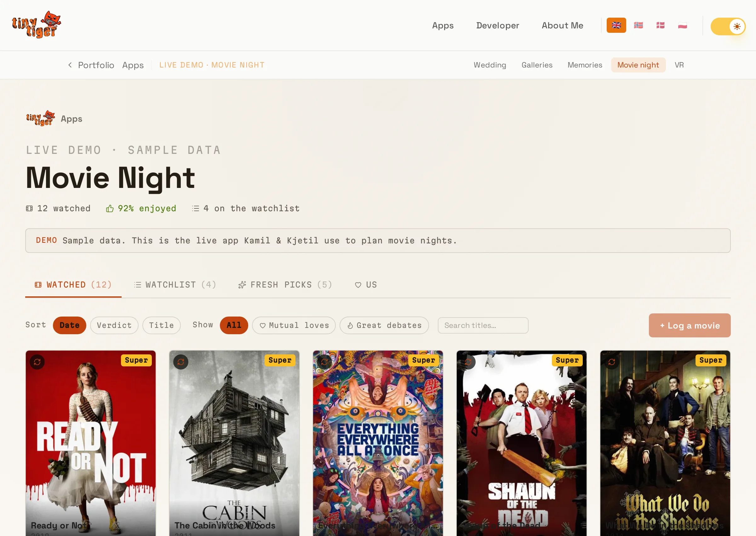This screenshot has width=756, height=536.
Task: Focus the Search titles field
Action: 483,325
